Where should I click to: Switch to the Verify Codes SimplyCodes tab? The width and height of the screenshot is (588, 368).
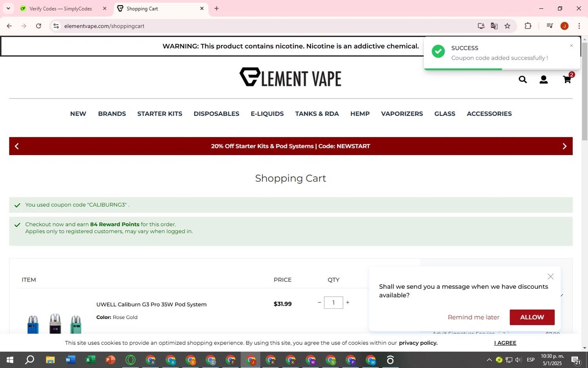tap(61, 8)
